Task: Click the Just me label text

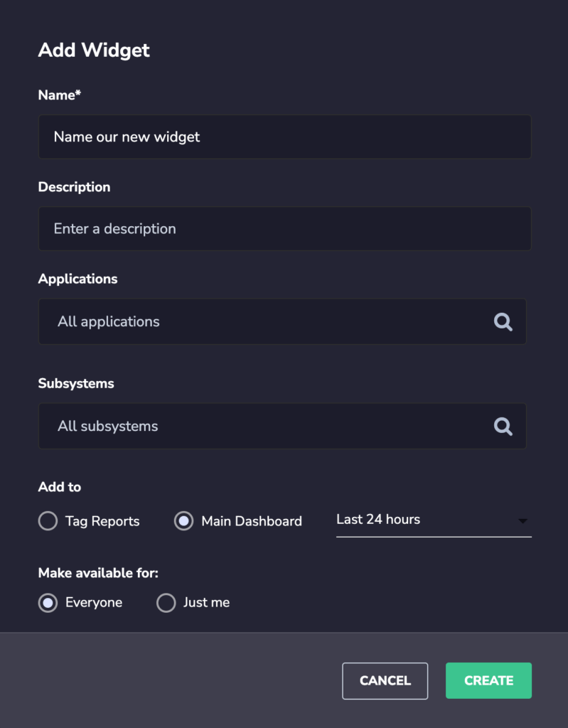Action: [207, 603]
